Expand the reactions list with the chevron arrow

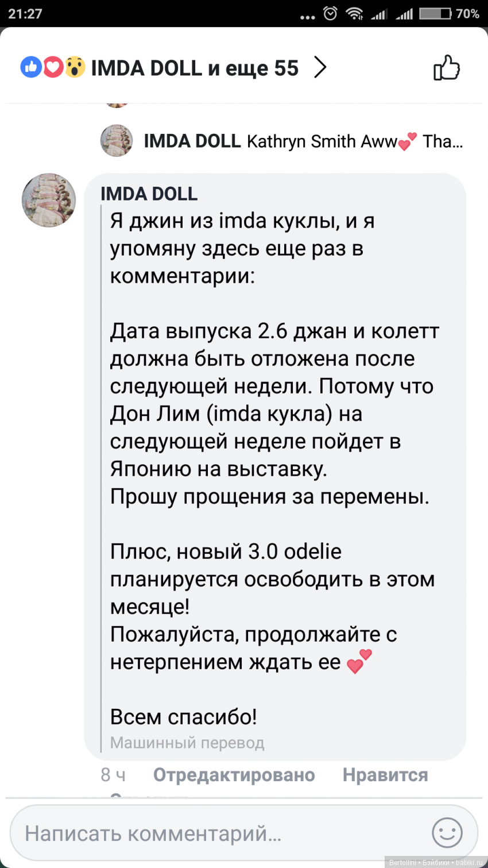pos(320,67)
